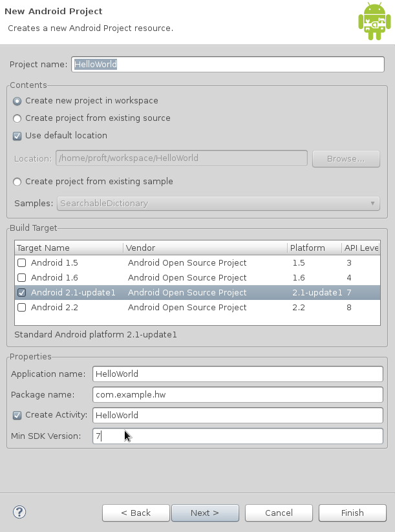
Task: Open the Samples dropdown list
Action: point(219,203)
